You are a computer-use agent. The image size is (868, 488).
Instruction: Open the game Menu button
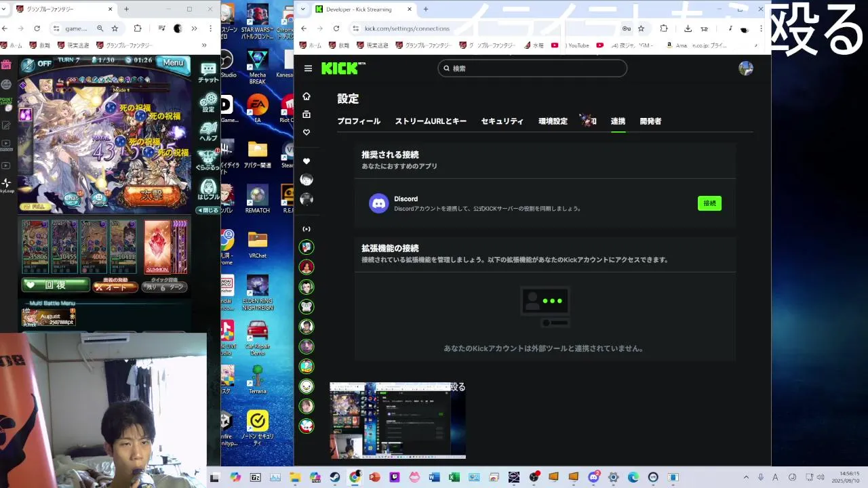point(173,62)
